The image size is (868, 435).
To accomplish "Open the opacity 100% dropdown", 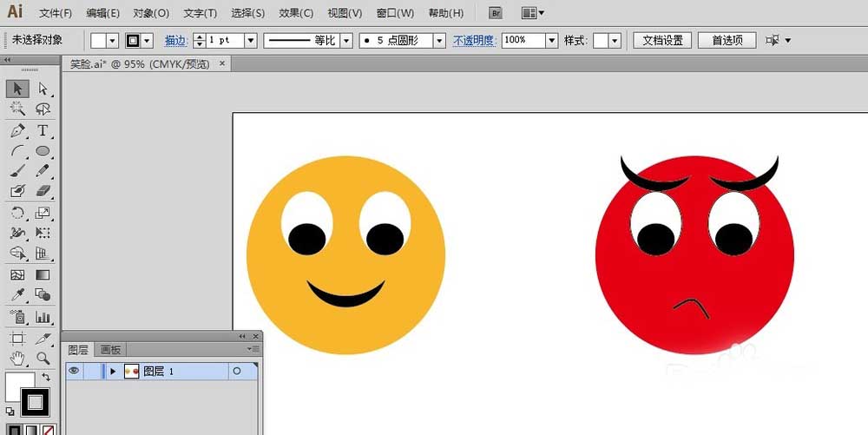I will (551, 41).
